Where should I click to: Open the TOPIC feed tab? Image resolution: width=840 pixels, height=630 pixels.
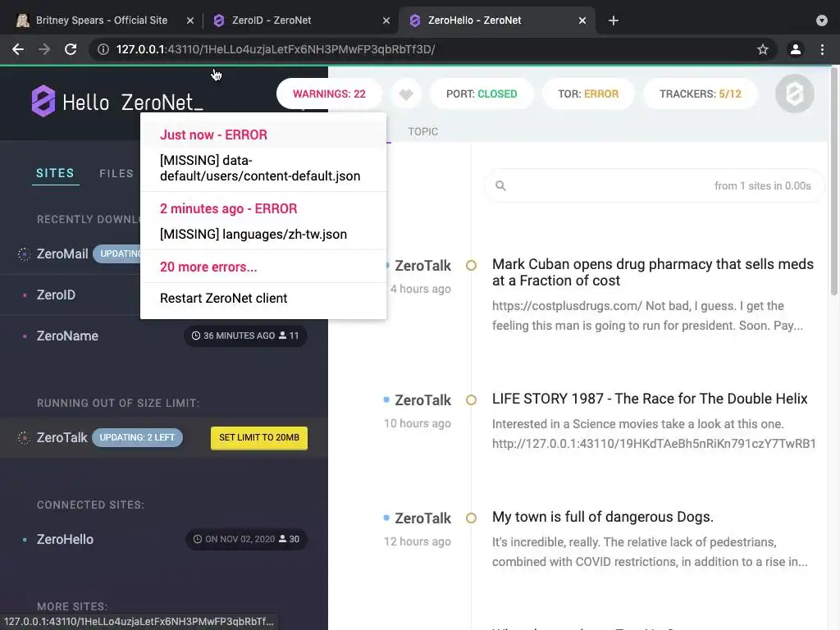pyautogui.click(x=422, y=132)
